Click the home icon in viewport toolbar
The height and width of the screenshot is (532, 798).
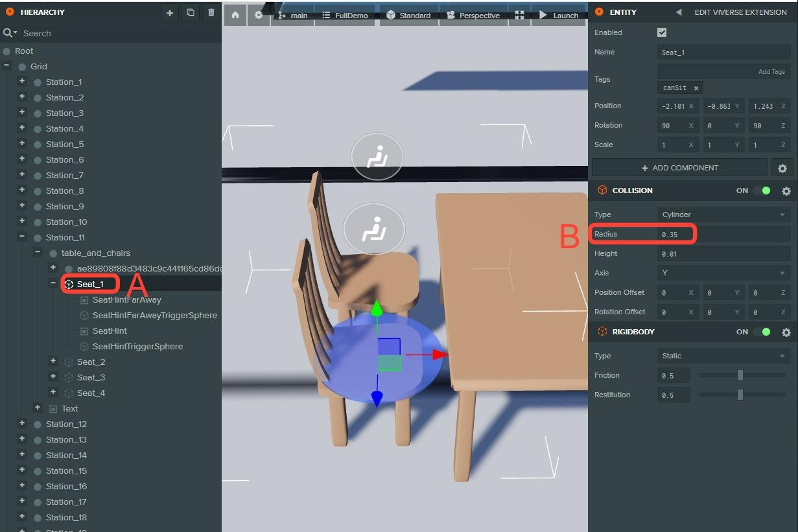click(x=235, y=15)
